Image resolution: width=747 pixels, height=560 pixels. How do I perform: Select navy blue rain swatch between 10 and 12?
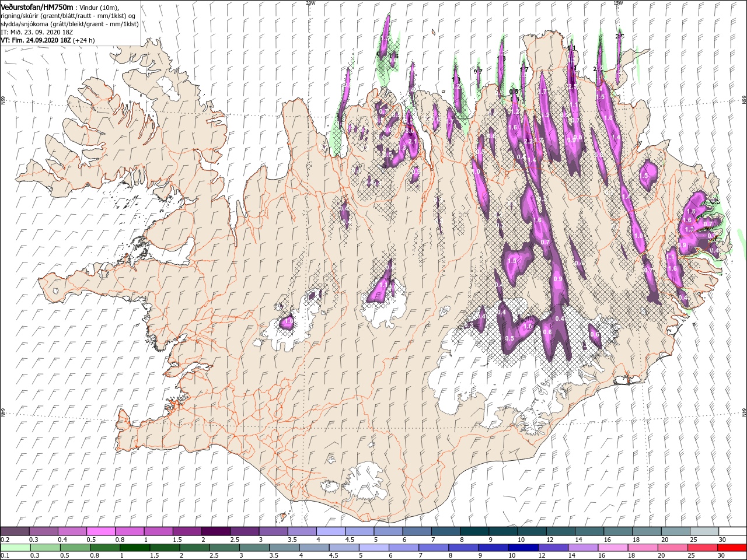coord(523,548)
